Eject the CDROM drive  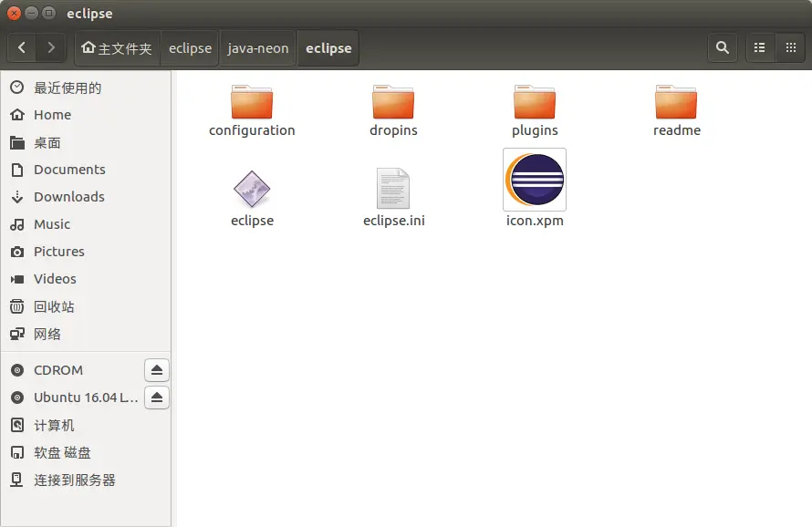(157, 370)
